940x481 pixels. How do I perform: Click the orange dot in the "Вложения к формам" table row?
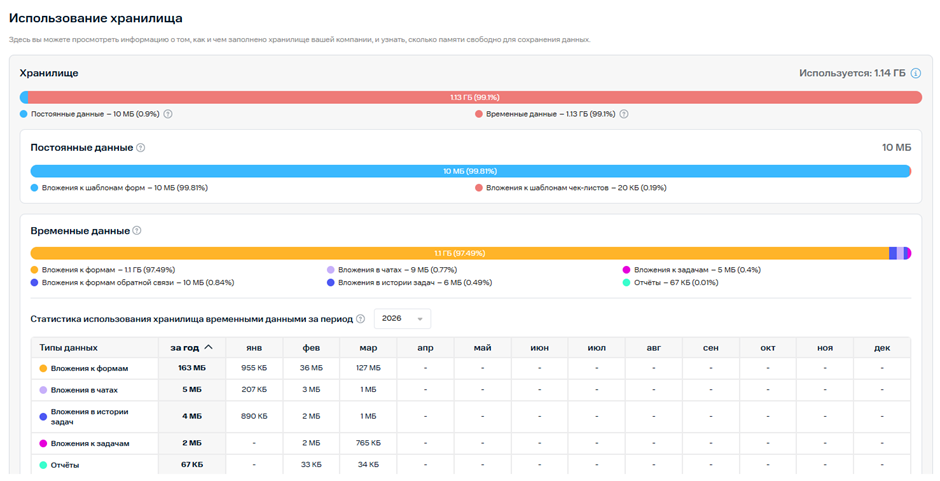pos(43,368)
